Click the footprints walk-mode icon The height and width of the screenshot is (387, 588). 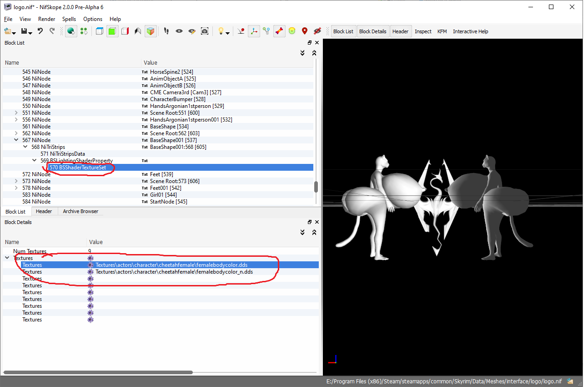(166, 31)
